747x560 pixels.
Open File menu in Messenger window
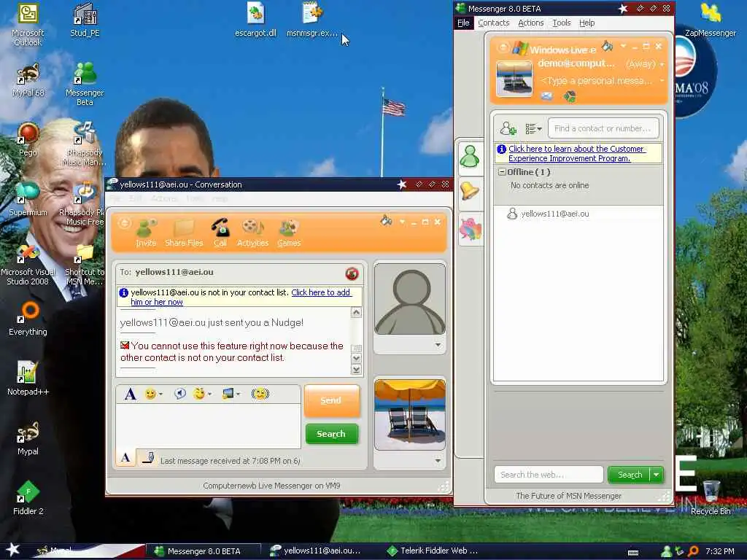point(463,23)
